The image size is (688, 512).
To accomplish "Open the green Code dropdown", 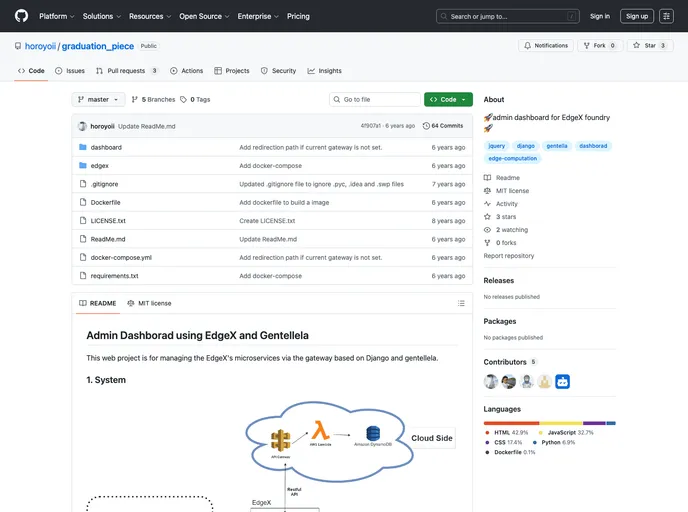I will click(x=448, y=100).
